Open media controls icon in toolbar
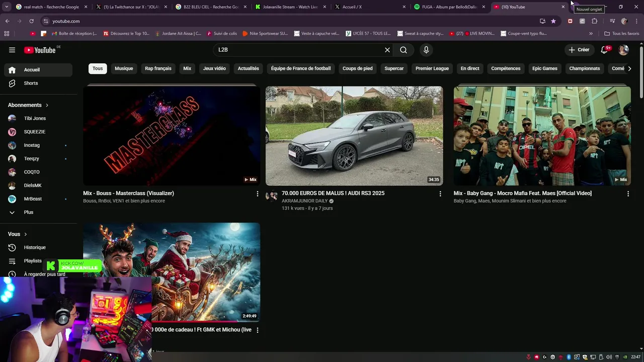 coord(612,21)
